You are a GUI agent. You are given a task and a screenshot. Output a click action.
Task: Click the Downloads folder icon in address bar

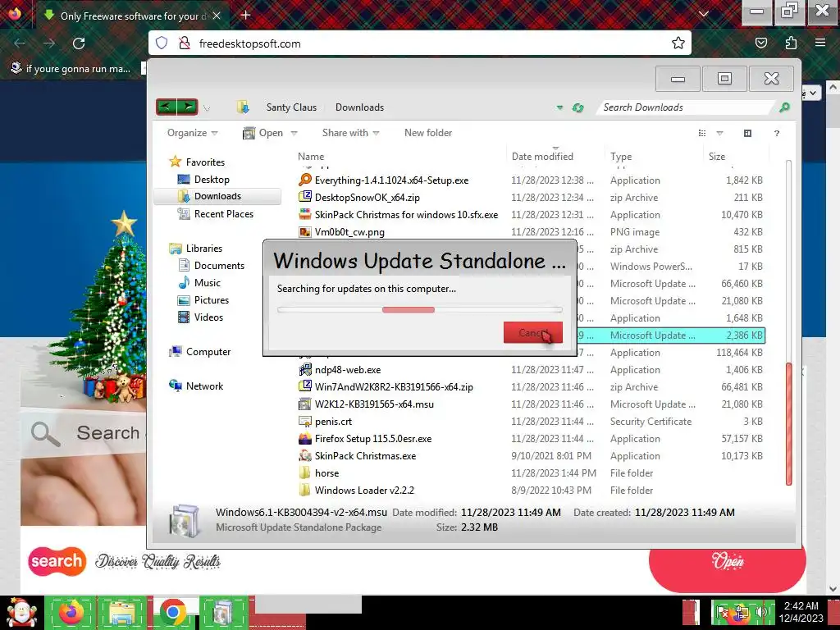(243, 107)
